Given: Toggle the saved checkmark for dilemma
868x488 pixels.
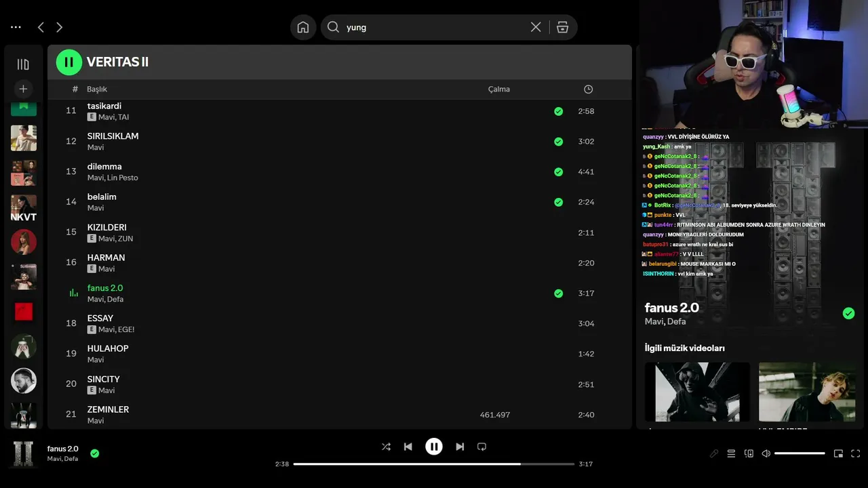Looking at the screenshot, I should point(558,172).
